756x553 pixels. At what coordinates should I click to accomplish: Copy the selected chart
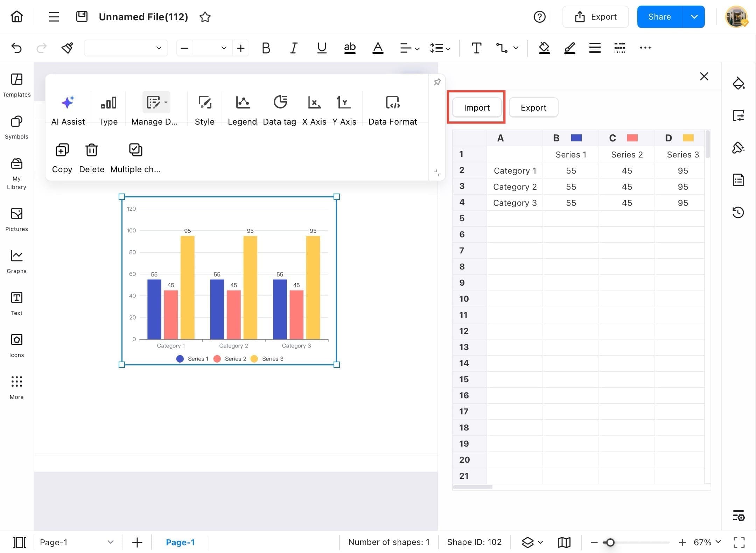(x=62, y=156)
